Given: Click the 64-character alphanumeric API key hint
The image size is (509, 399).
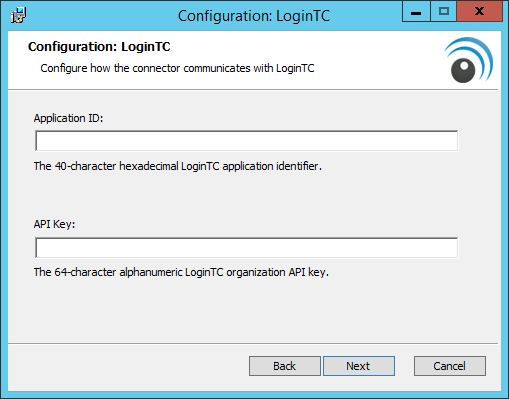Looking at the screenshot, I should coord(181,272).
